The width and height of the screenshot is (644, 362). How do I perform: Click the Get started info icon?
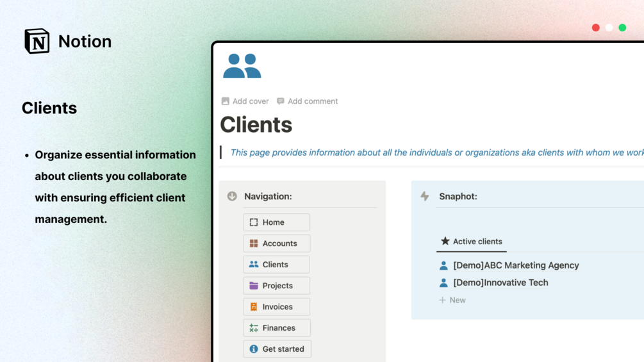(254, 349)
